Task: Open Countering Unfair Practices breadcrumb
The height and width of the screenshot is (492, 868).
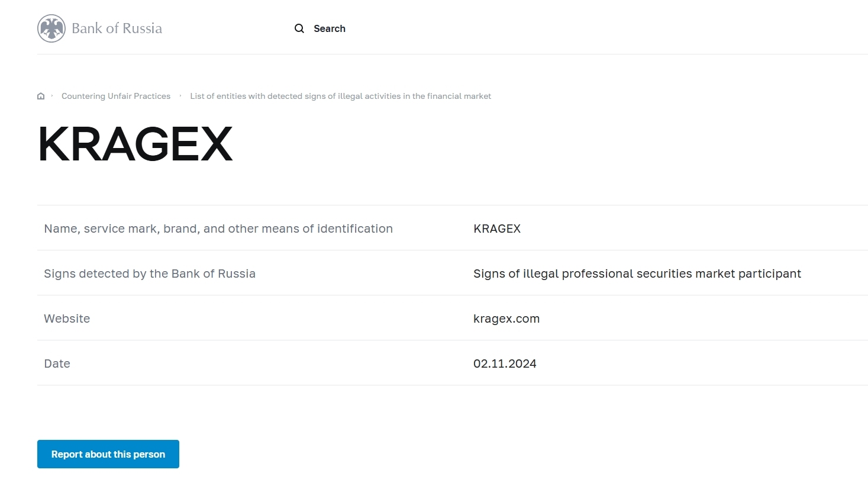Action: click(x=116, y=96)
